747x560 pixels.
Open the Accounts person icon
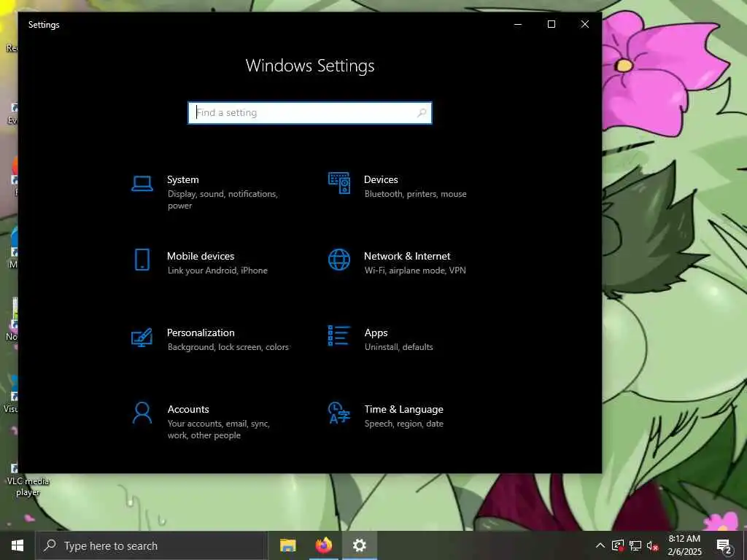click(x=142, y=413)
